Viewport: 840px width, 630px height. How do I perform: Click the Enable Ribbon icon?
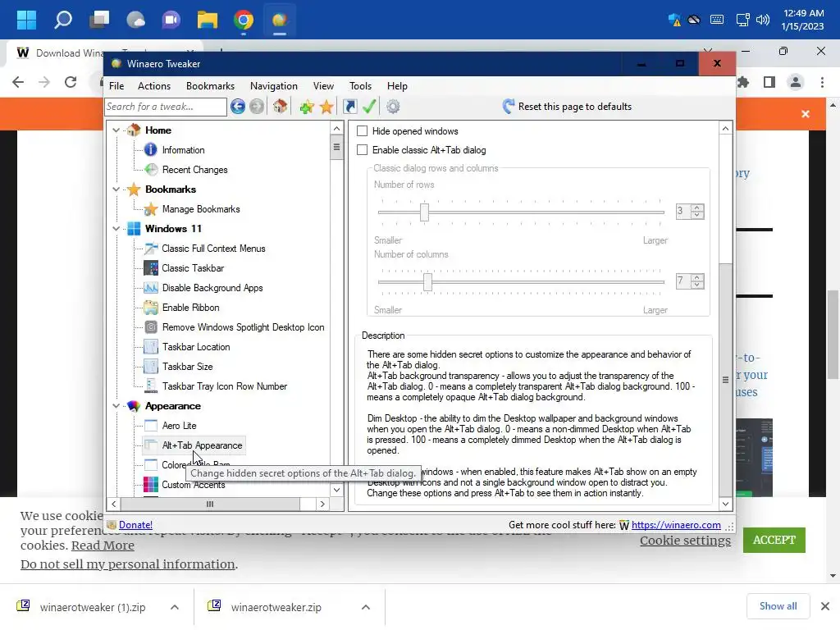151,308
